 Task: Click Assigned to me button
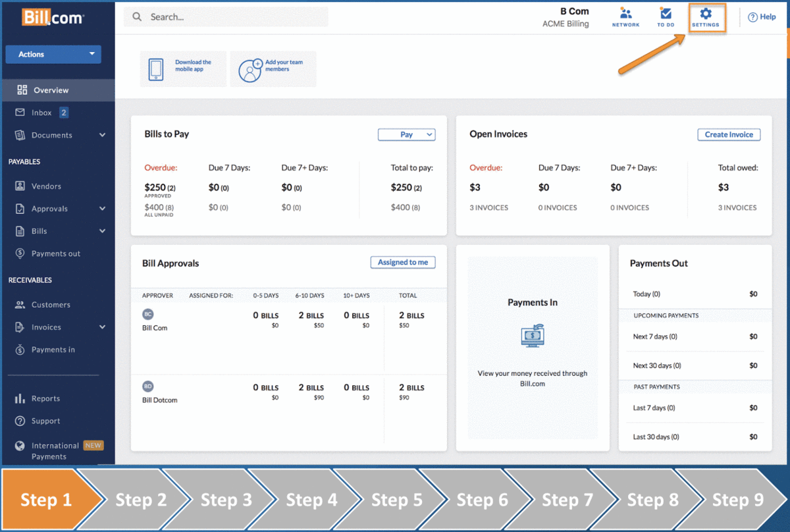tap(403, 262)
